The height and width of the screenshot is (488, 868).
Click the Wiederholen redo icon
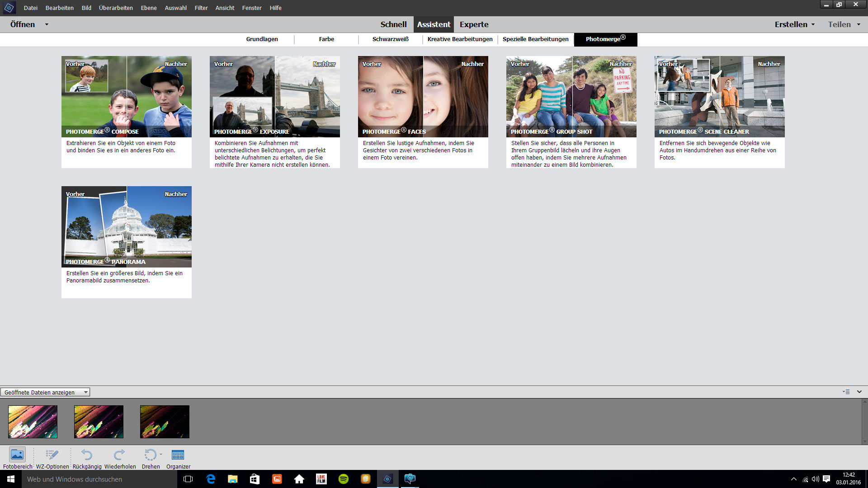pos(120,455)
